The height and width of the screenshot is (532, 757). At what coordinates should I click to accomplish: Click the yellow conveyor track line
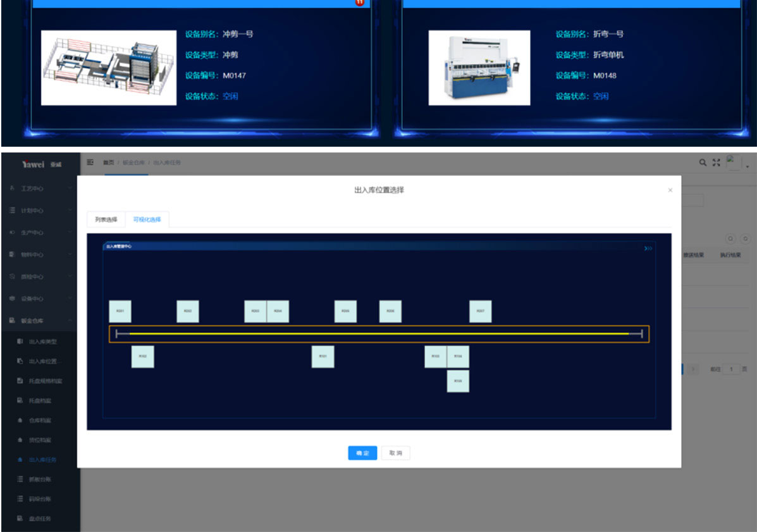[378, 334]
